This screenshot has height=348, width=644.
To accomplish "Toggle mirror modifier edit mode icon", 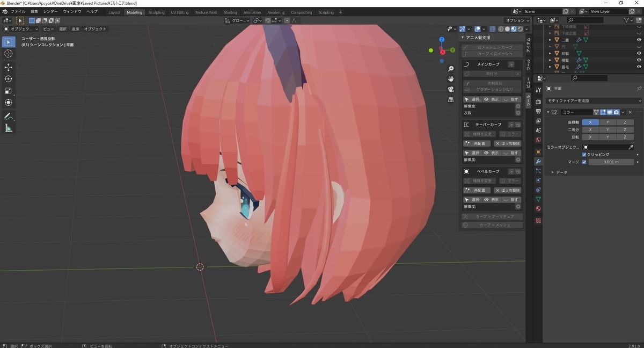I will pos(603,112).
